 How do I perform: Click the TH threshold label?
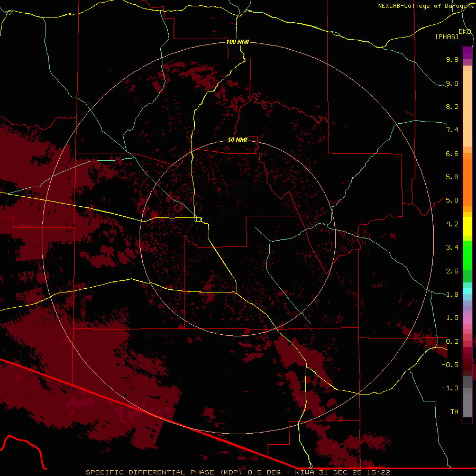[454, 411]
